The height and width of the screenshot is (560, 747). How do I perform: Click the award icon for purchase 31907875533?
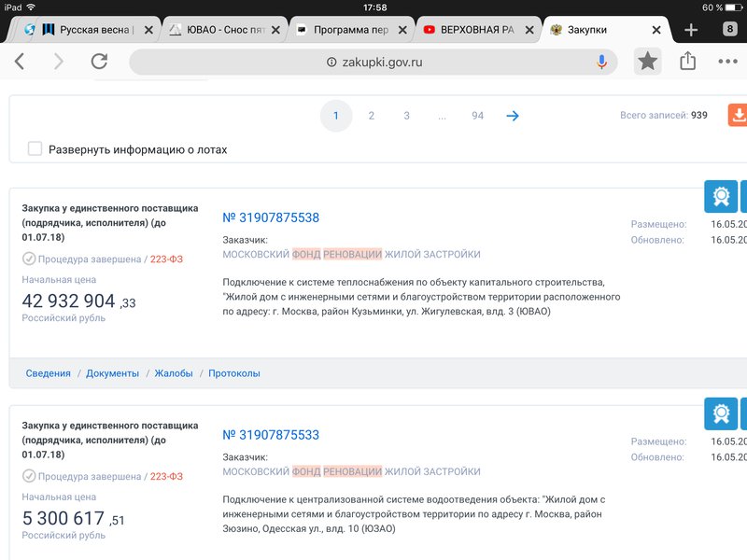(x=721, y=413)
